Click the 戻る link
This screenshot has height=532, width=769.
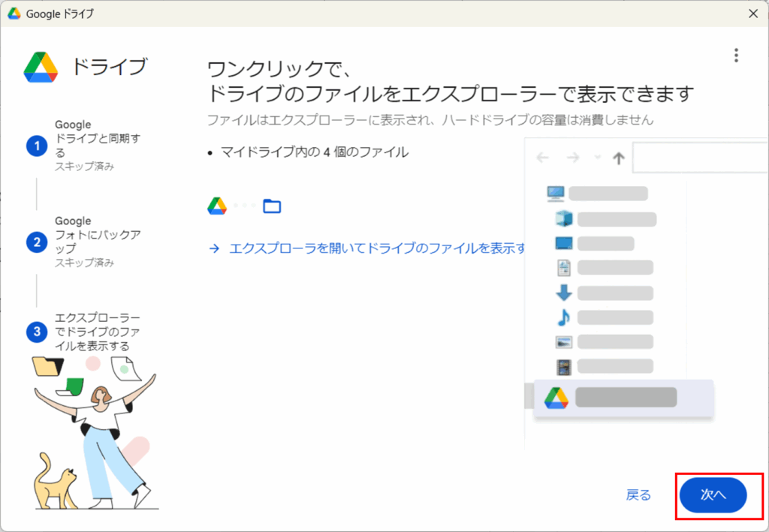pos(638,494)
